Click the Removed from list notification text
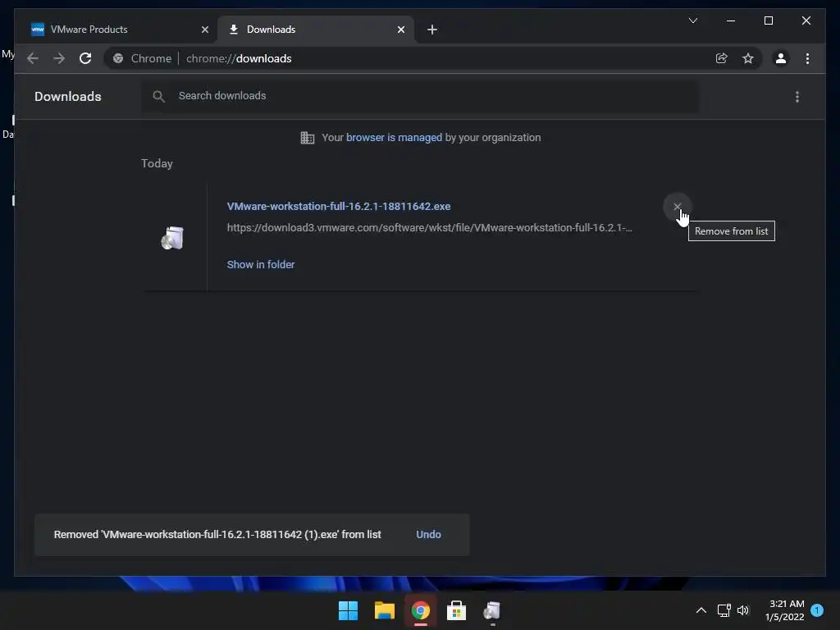 (217, 535)
